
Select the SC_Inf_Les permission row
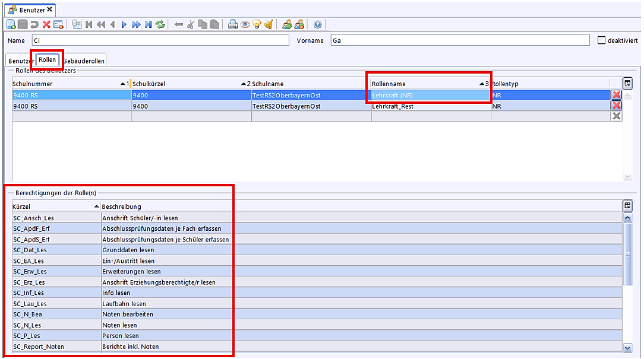(x=317, y=293)
